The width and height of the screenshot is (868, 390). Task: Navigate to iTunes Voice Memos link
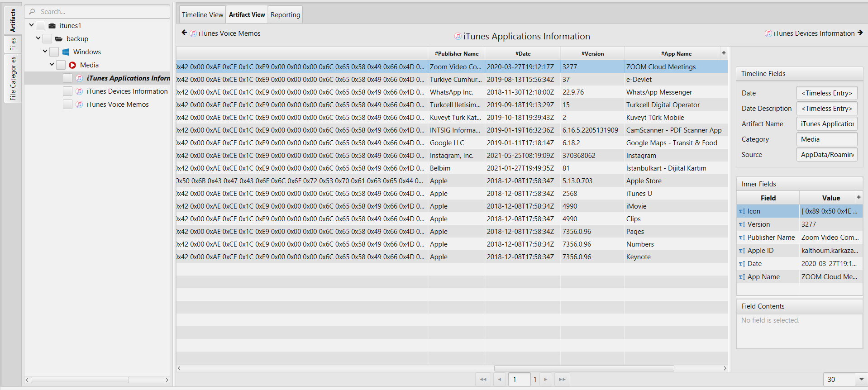tap(229, 33)
